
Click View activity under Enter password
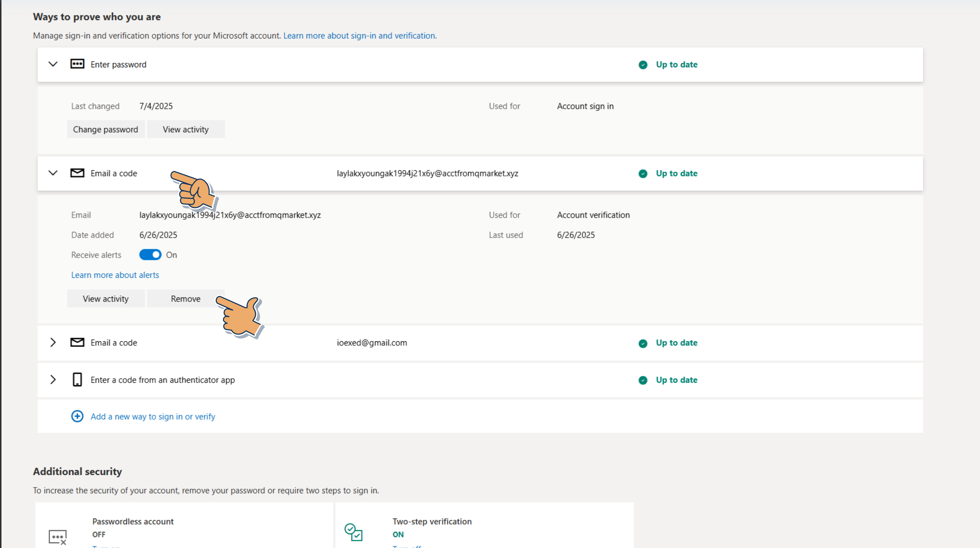[x=186, y=129]
